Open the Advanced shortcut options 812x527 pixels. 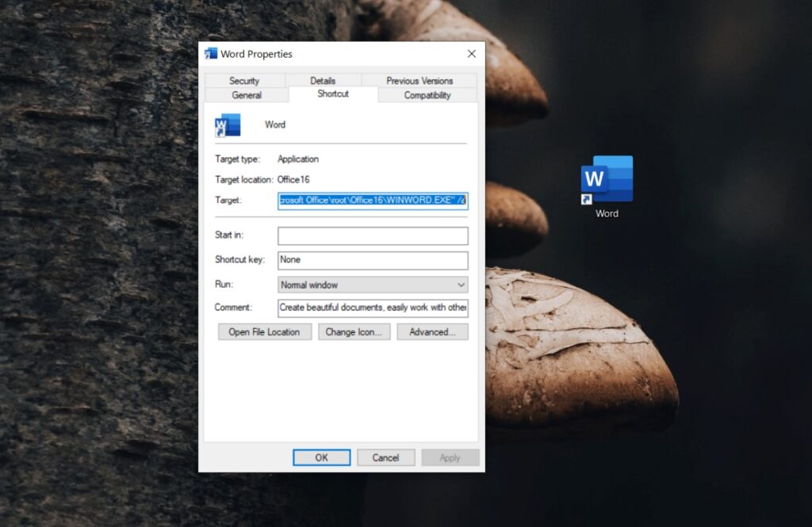[432, 331]
